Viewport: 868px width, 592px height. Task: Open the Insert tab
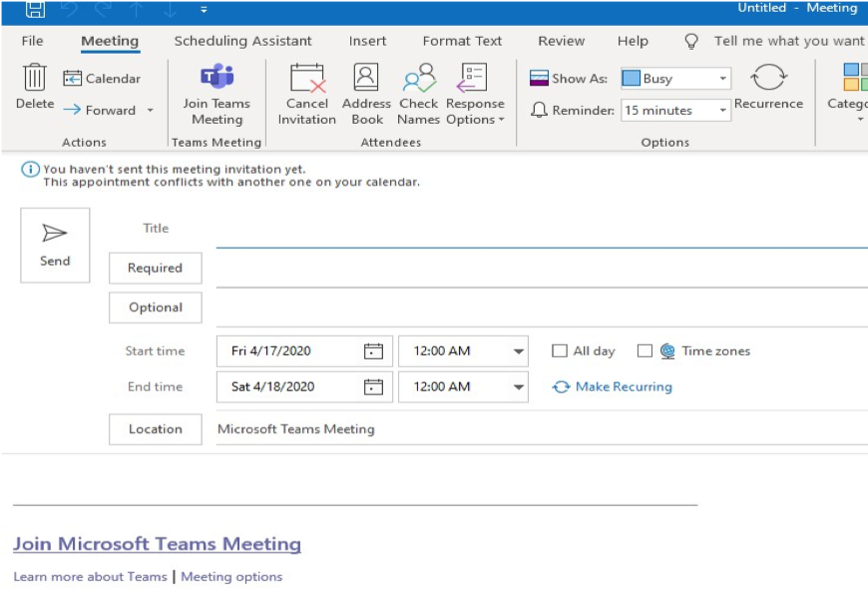(367, 41)
